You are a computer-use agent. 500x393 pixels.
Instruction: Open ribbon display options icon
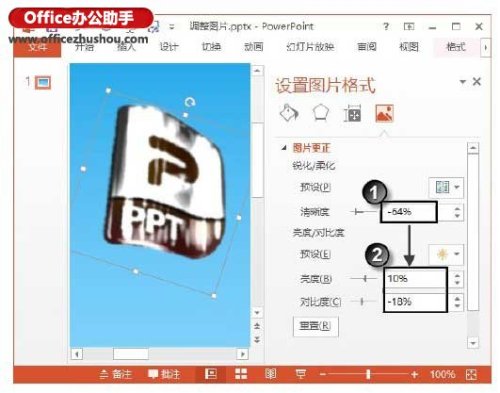click(409, 26)
